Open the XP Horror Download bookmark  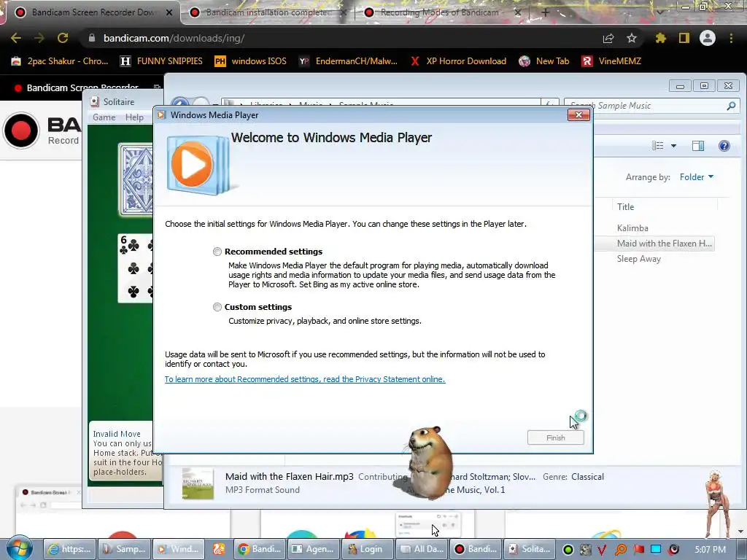tap(458, 61)
